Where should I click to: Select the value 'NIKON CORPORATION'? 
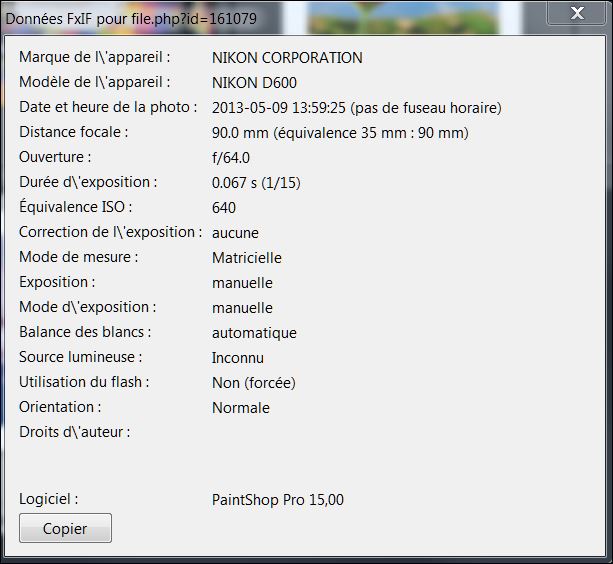point(287,58)
